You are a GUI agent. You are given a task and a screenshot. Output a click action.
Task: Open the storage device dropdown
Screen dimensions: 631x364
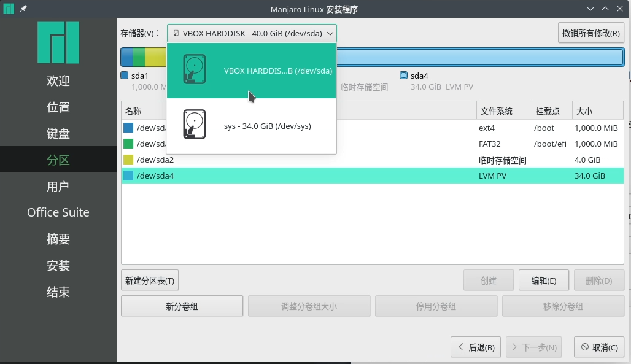pyautogui.click(x=252, y=33)
